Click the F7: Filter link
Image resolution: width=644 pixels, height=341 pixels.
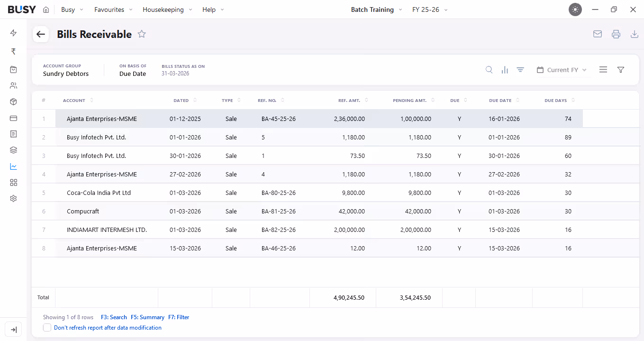179,317
